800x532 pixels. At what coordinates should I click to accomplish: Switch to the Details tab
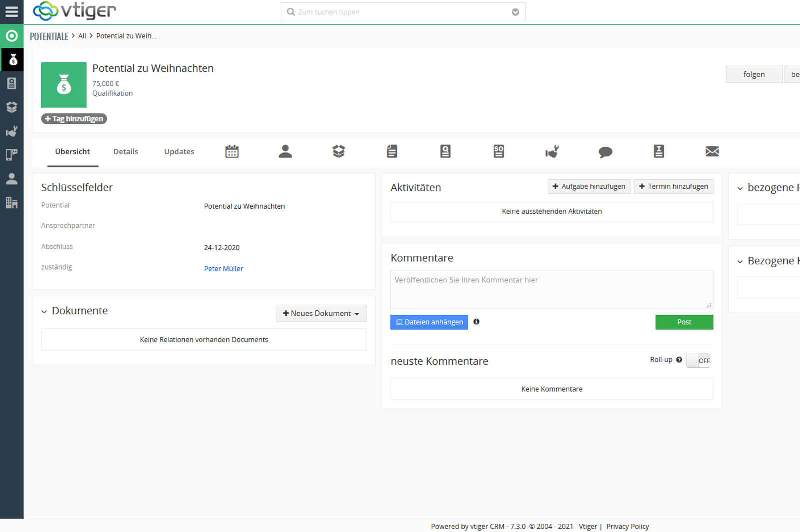click(x=125, y=152)
